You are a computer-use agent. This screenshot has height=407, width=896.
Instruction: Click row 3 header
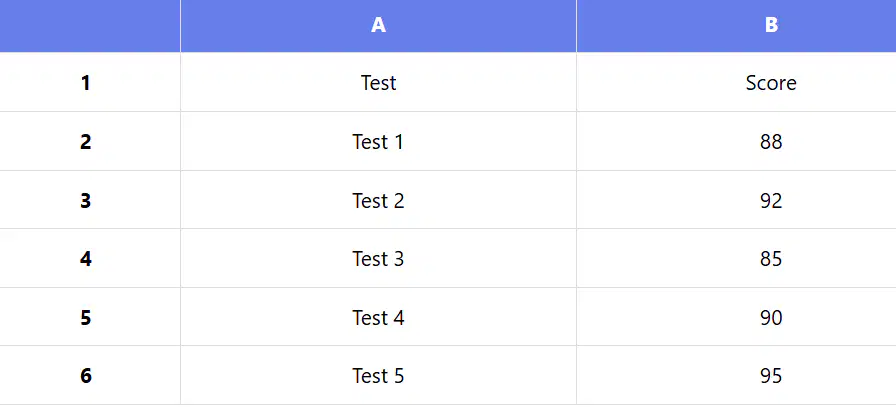[90, 200]
